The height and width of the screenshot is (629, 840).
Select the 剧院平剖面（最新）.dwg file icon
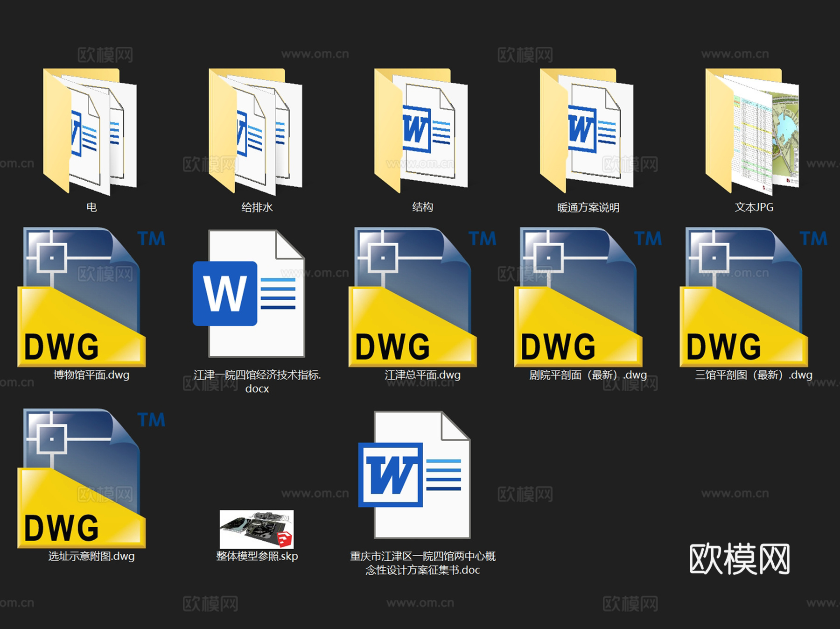588,297
